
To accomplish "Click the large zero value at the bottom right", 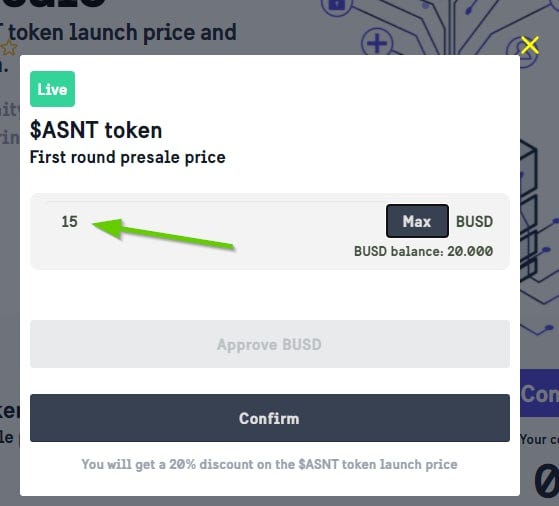I will [547, 482].
